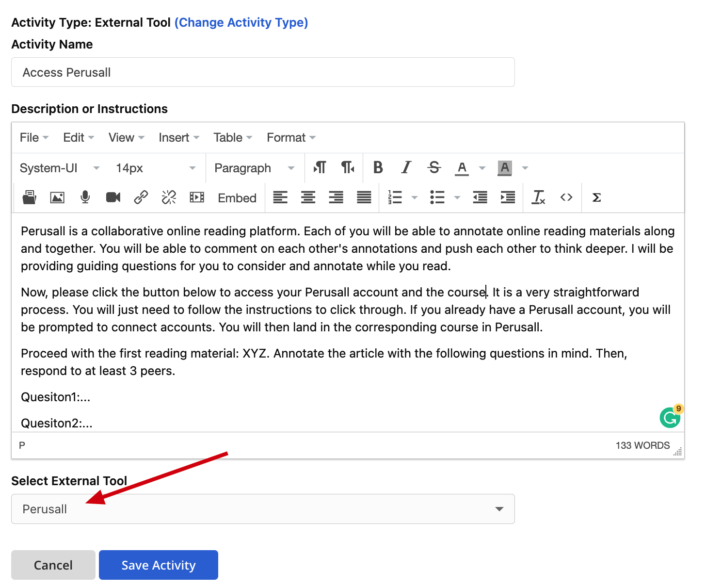This screenshot has width=706, height=588.
Task: Click the paragraph starting 'Perusall is a collaborative'
Action: (348, 248)
